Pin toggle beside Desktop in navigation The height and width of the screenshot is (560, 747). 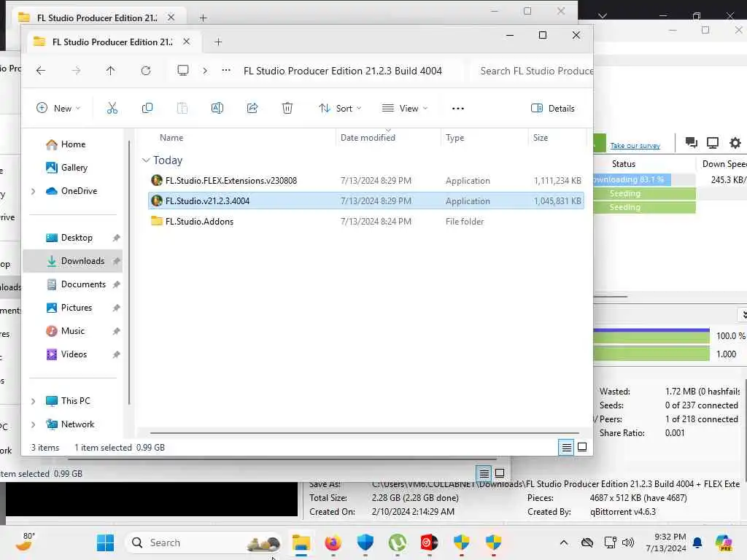point(116,238)
